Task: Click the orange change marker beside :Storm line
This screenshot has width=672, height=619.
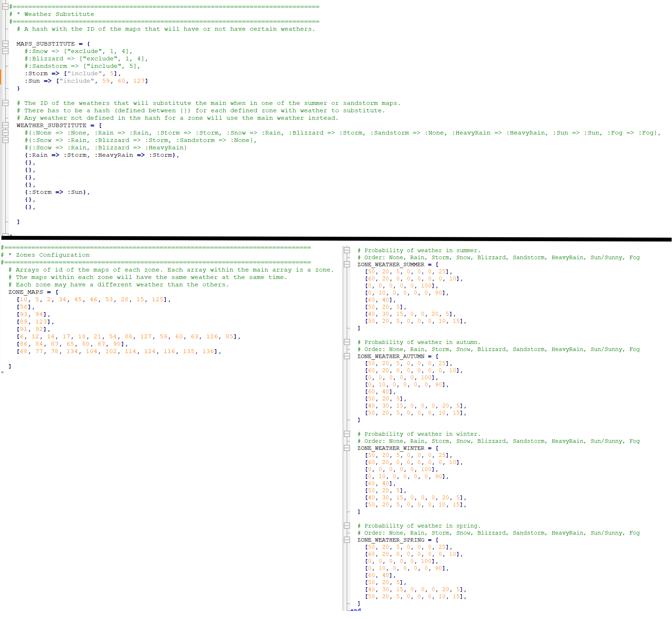Action: pos(1,77)
